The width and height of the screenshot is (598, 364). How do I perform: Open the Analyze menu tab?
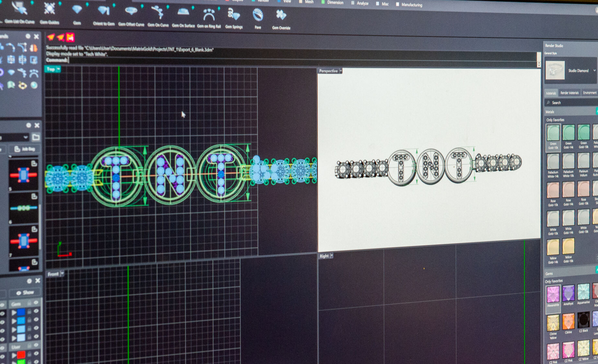(x=360, y=3)
